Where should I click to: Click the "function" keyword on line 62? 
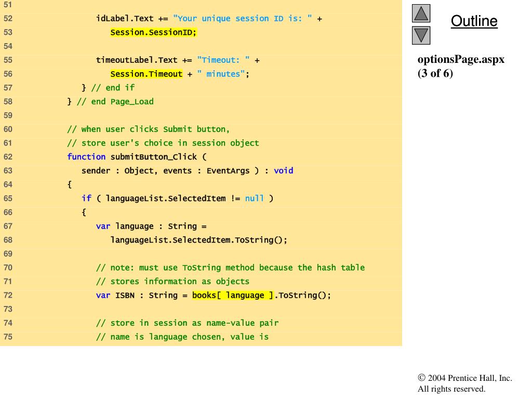point(86,157)
